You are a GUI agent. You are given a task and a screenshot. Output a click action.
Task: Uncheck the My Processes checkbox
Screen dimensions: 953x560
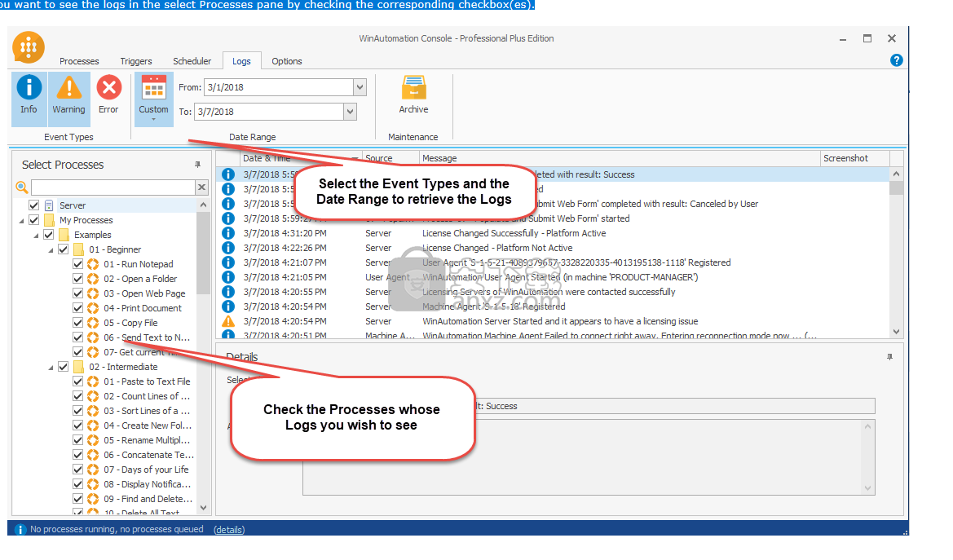[34, 220]
